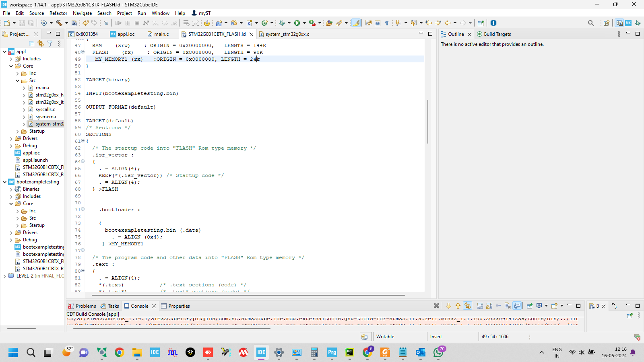644x362 pixels.
Task: Open WhatsApp from the taskbar
Action: [439, 353]
